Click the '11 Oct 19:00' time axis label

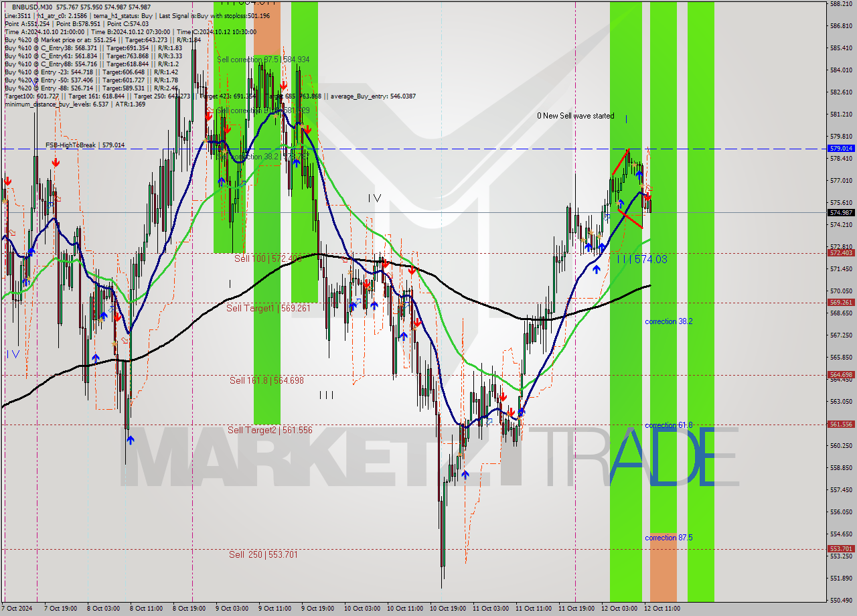576,609
